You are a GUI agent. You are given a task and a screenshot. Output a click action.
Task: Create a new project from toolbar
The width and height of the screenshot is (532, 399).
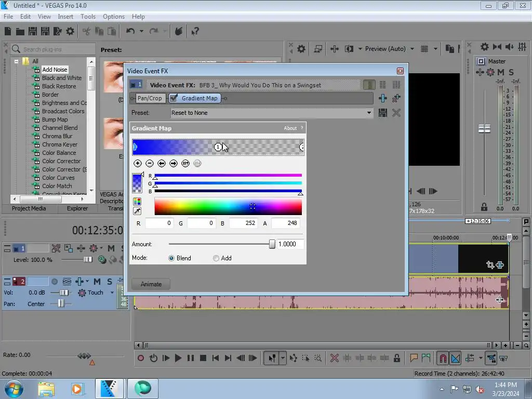(7, 32)
